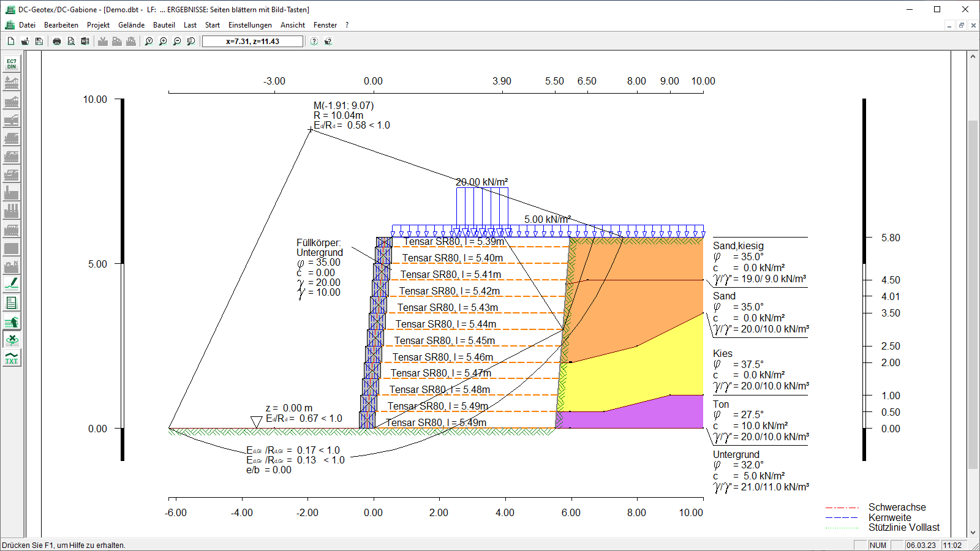Print the current results page

click(x=57, y=41)
